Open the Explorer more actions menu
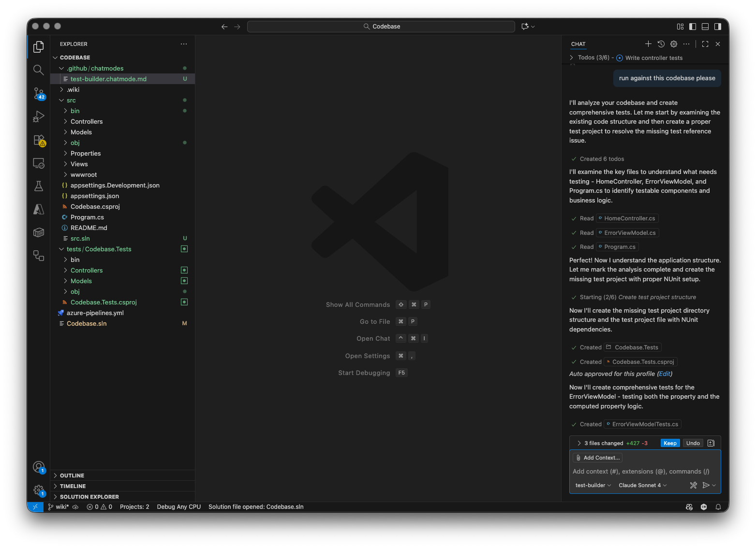 click(x=184, y=44)
